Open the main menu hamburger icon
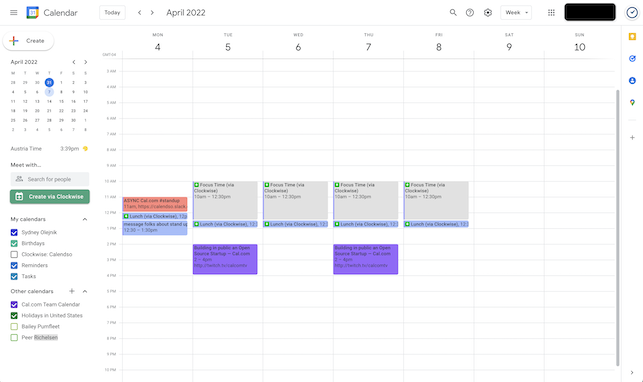This screenshot has height=382, width=643. (x=14, y=13)
